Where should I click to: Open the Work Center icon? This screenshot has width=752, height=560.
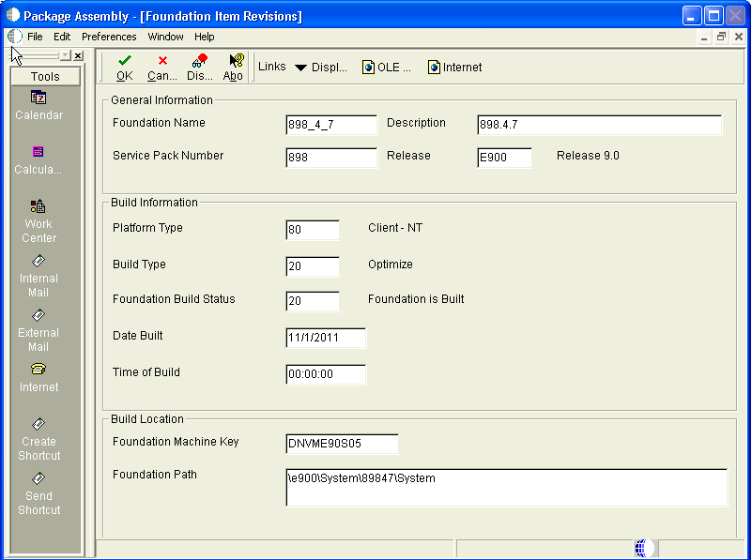coord(38,206)
